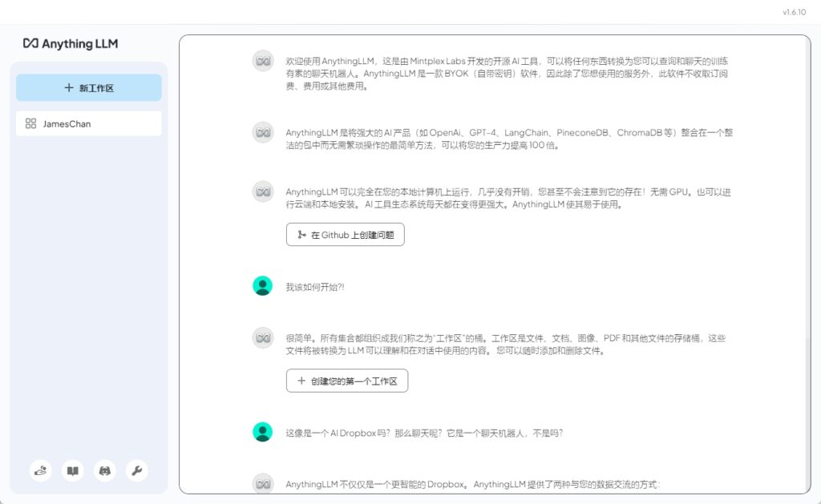
Task: Create a new workspace with 新工作区
Action: (88, 87)
